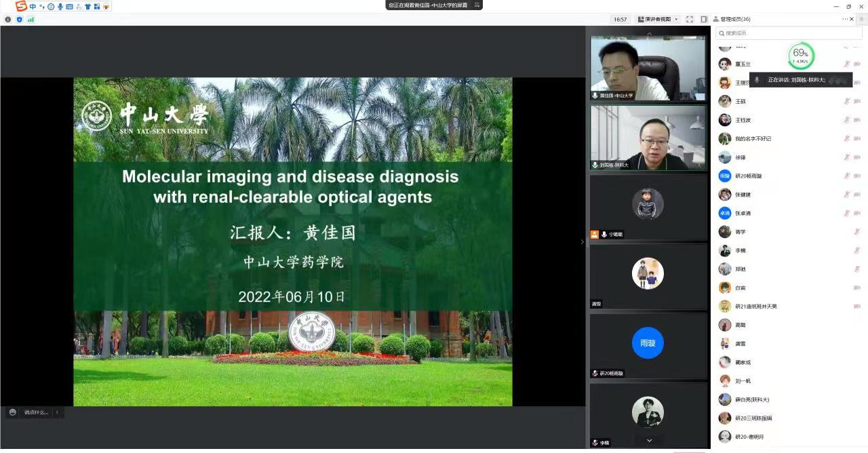Image resolution: width=868 pixels, height=453 pixels.
Task: Open more options in member panel
Action: click(845, 19)
